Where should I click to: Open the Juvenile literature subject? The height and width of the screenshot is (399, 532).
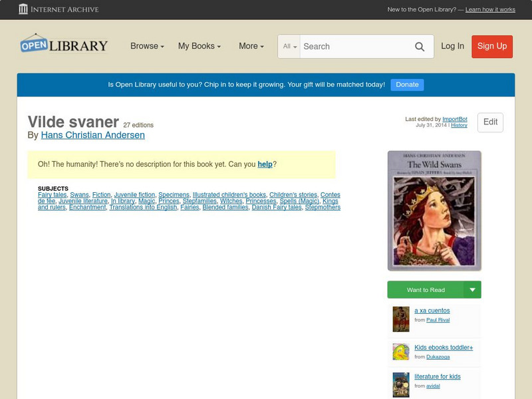point(83,201)
